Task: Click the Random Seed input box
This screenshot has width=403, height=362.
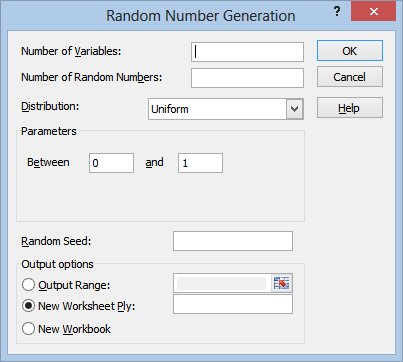Action: 233,241
